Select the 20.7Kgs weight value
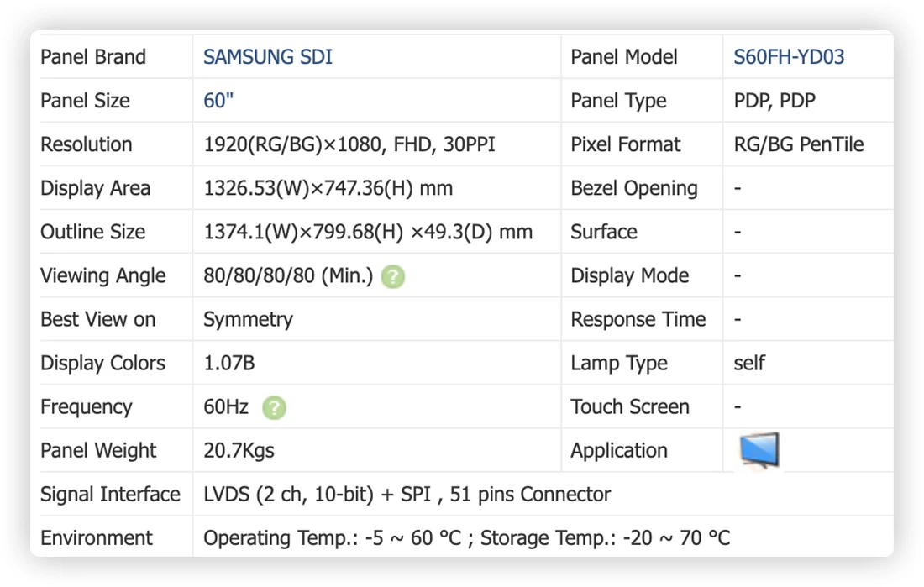 (x=239, y=451)
